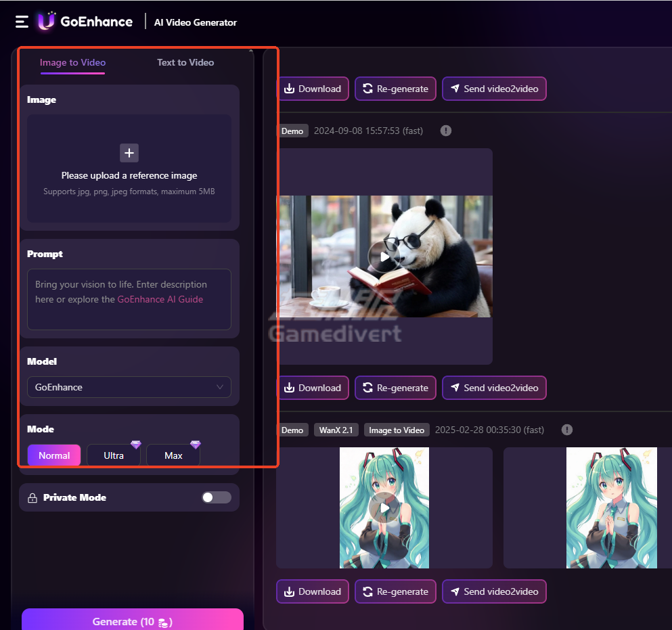
Task: Toggle the Private Mode switch
Action: tap(217, 497)
